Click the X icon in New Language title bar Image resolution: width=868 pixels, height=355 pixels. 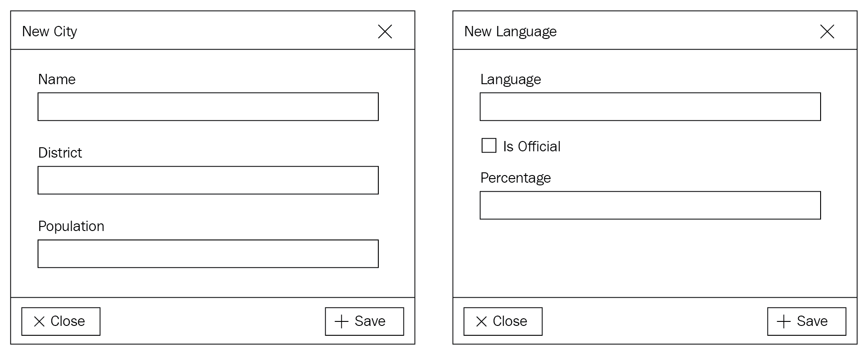(x=827, y=31)
